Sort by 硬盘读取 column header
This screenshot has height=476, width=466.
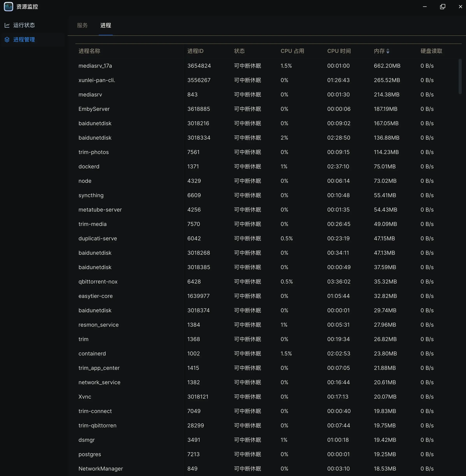(431, 51)
